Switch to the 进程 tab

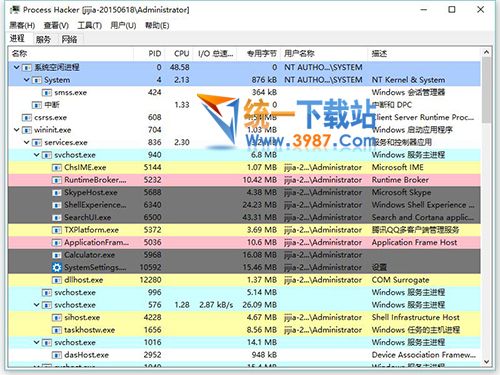point(17,39)
